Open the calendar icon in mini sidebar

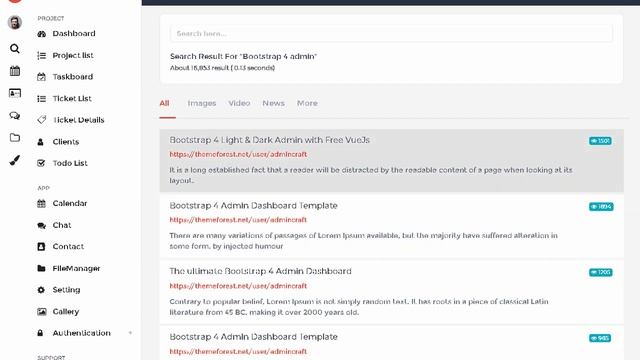click(x=15, y=71)
